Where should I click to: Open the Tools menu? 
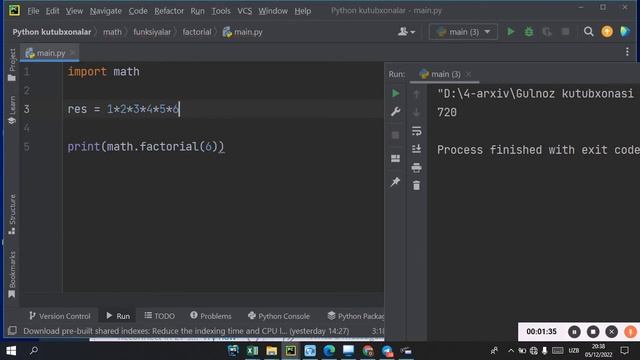pos(221,11)
